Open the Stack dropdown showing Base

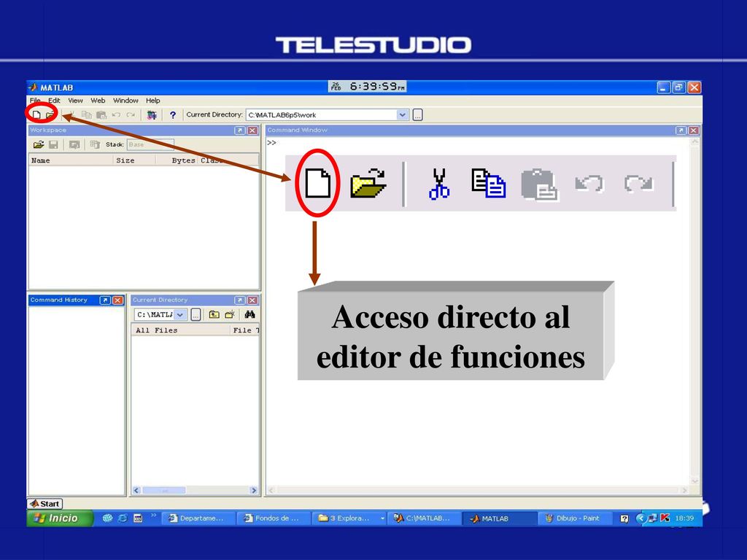(150, 144)
